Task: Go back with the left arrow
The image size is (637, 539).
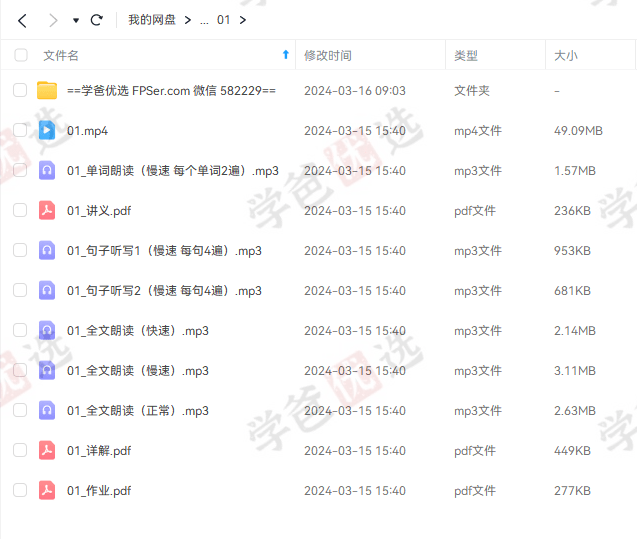Action: coord(22,20)
